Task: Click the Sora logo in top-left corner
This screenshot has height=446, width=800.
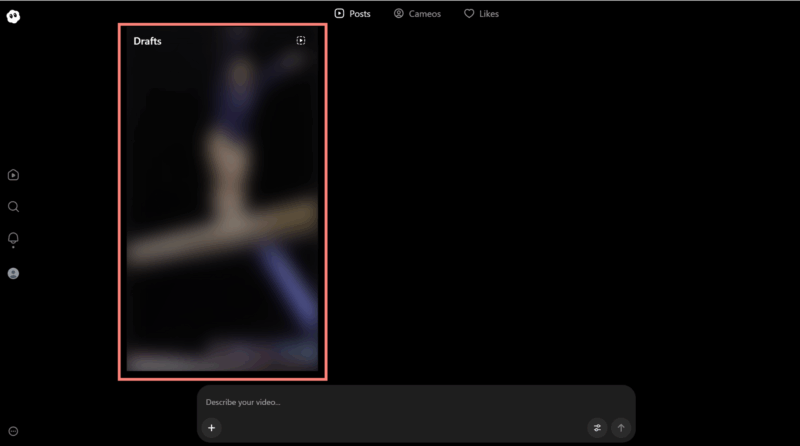Action: [14, 16]
